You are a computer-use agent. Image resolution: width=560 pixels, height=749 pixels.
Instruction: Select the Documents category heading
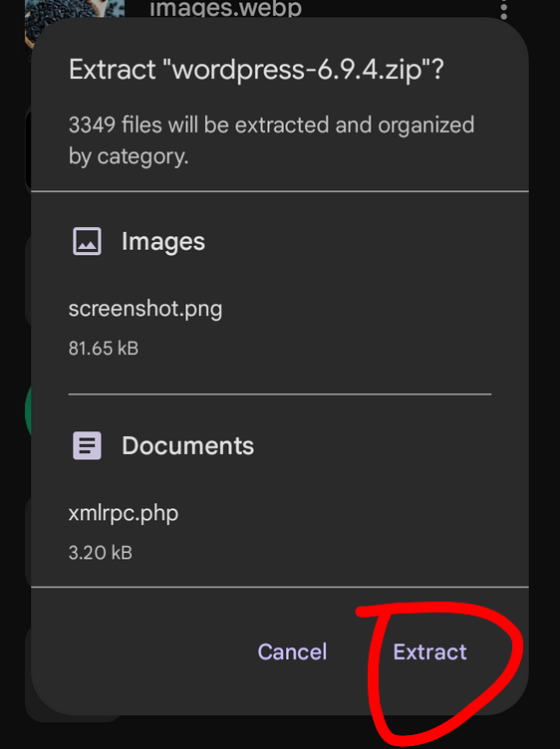[x=187, y=445]
